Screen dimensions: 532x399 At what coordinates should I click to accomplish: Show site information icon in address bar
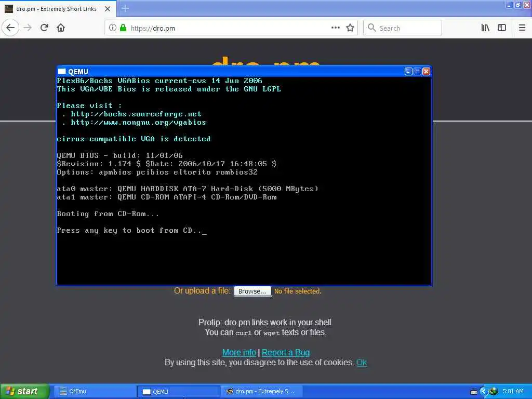(112, 28)
